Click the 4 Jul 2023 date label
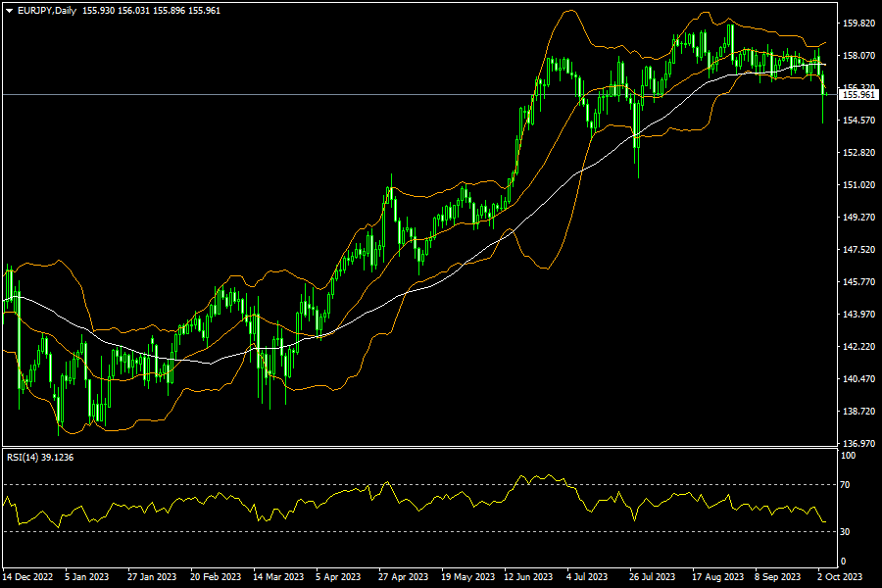Screen dimensions: 882x588 click(x=587, y=577)
